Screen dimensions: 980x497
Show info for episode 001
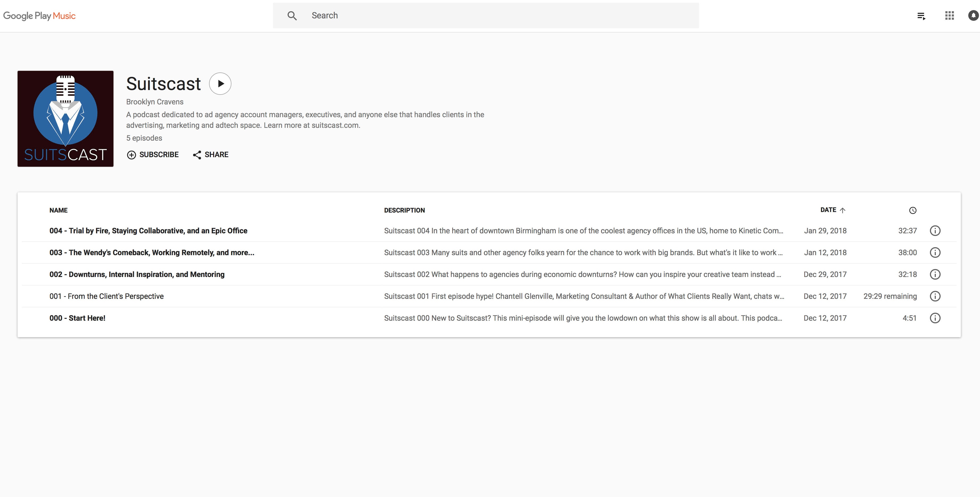935,296
